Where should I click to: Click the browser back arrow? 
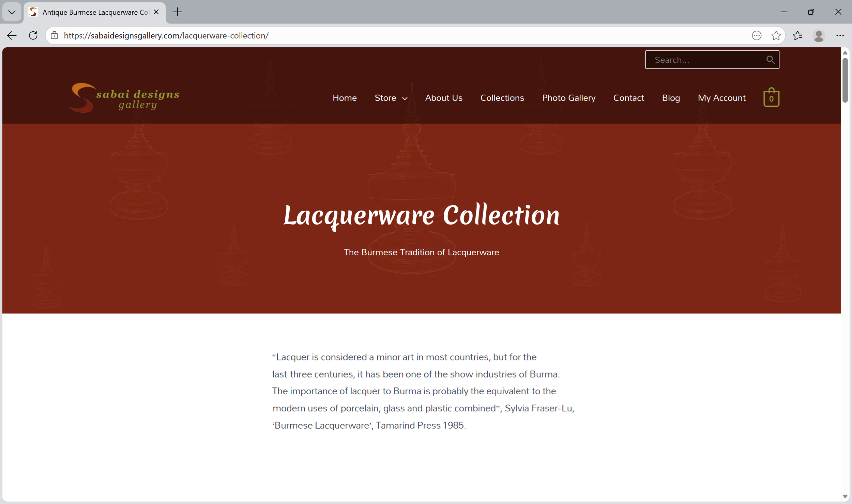(x=12, y=35)
